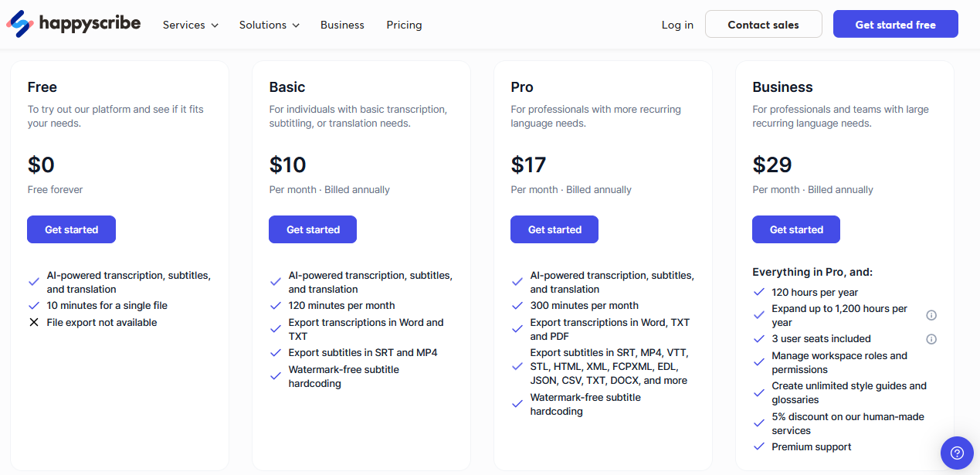Click Get started free in header
980x475 pixels.
896,24
